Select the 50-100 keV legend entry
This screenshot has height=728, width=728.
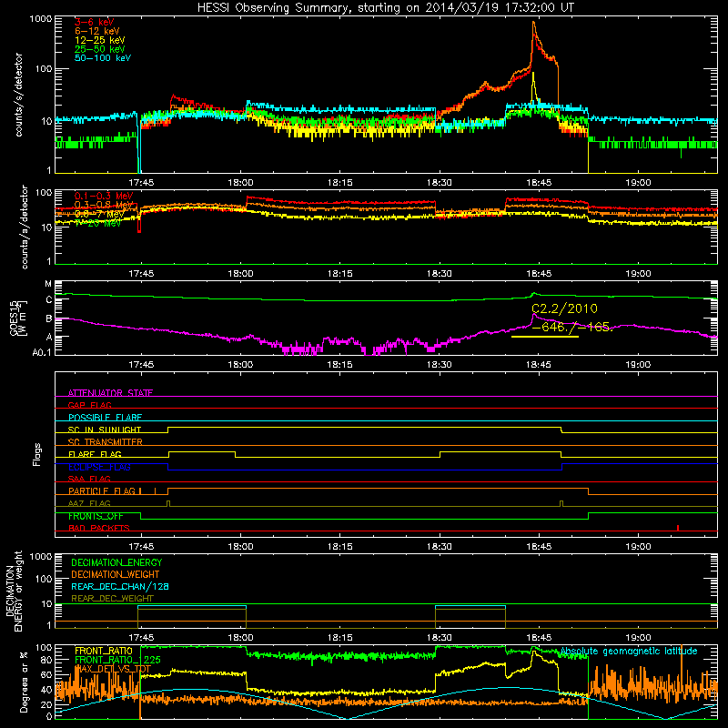[x=103, y=58]
